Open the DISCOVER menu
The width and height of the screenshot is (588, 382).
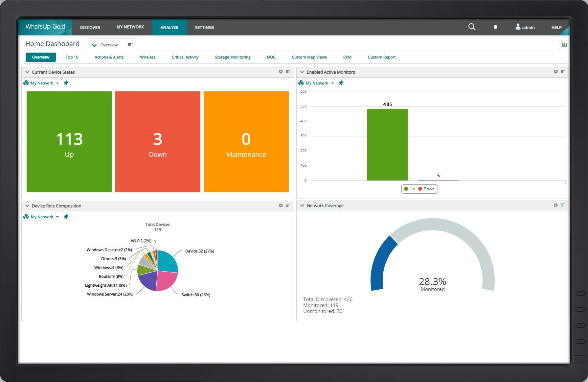point(90,27)
